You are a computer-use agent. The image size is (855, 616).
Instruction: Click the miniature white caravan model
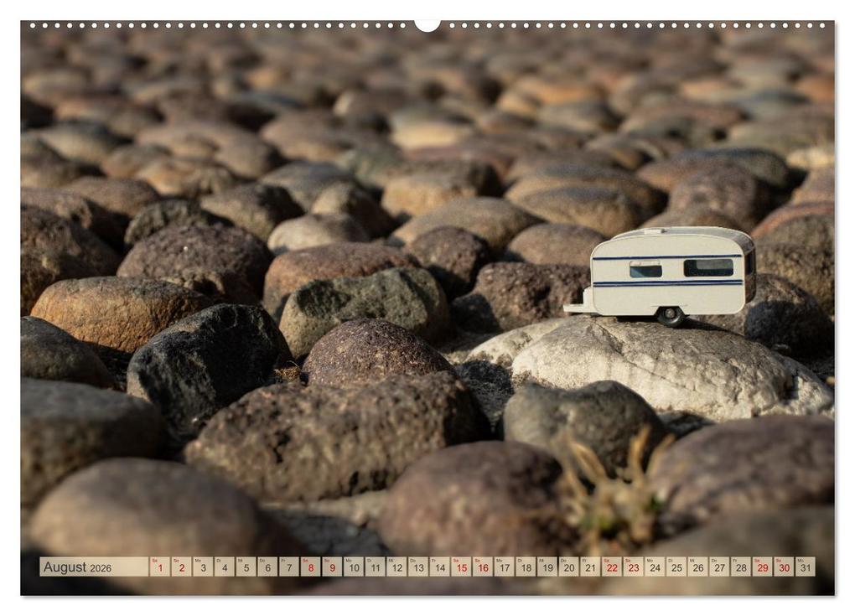click(661, 275)
